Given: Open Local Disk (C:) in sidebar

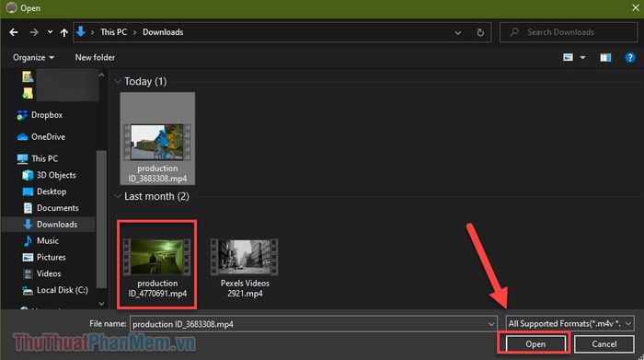Looking at the screenshot, I should point(62,290).
